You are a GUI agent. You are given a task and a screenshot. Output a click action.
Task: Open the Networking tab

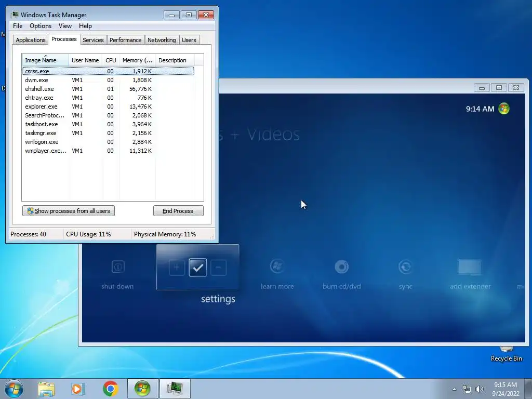click(162, 40)
